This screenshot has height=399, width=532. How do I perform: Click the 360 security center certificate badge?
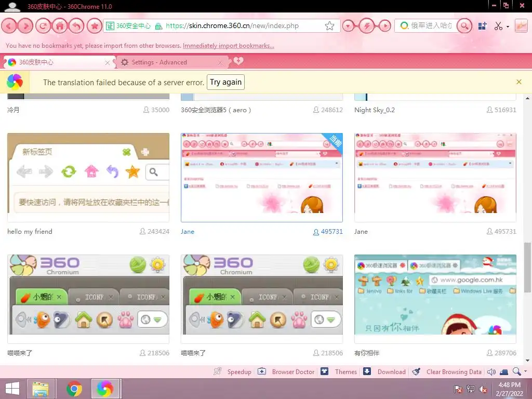click(x=128, y=26)
